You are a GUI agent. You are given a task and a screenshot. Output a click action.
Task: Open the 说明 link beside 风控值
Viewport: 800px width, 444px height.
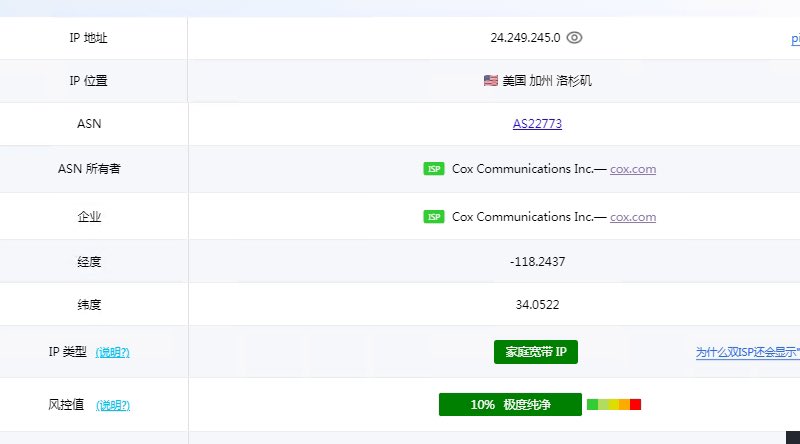[x=113, y=405]
